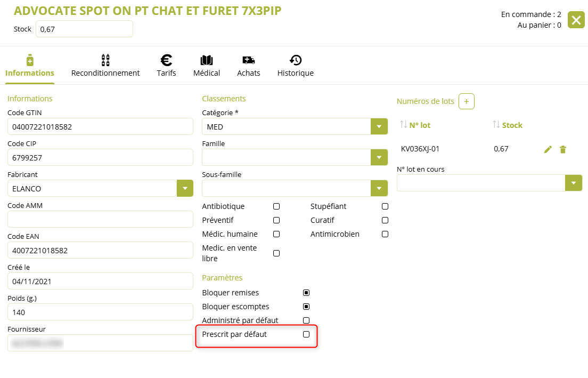588x378 pixels.
Task: Open Tarifs via the euro icon
Action: coord(166,60)
